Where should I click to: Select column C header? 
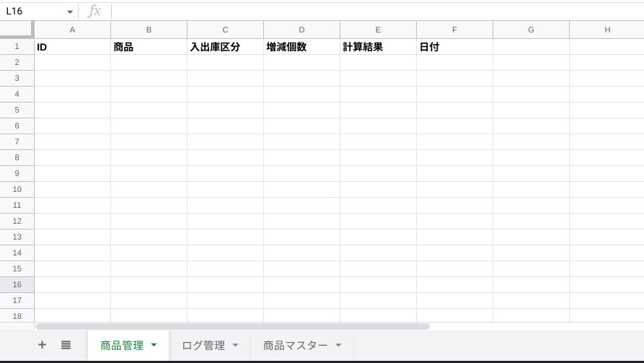pos(225,30)
